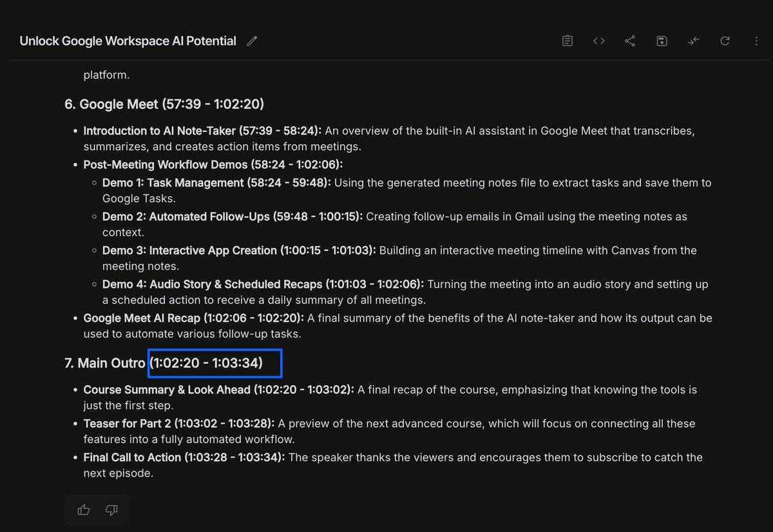Click "Final Call to Action (1:03:28 - 1:03:34):"
This screenshot has width=773, height=532.
(x=184, y=457)
